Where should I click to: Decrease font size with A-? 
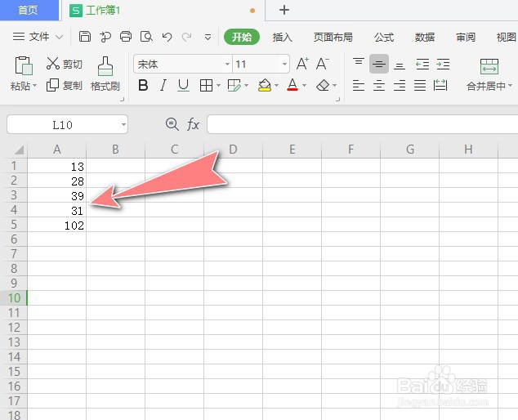[322, 64]
